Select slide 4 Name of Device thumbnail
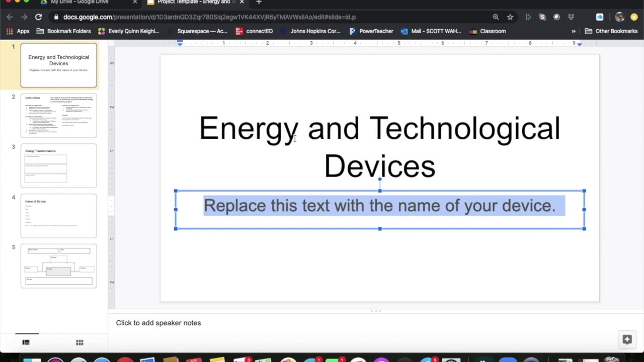 (x=58, y=216)
